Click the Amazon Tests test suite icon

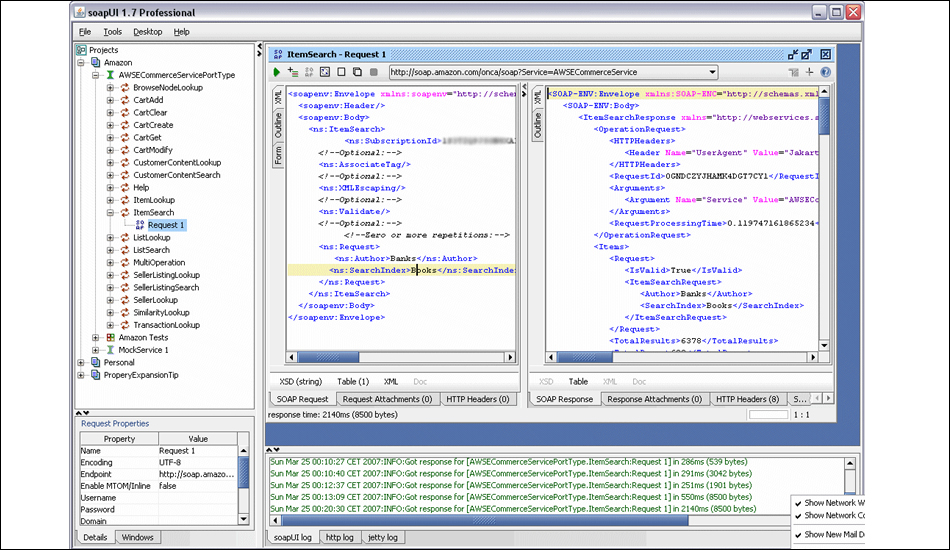pyautogui.click(x=110, y=337)
